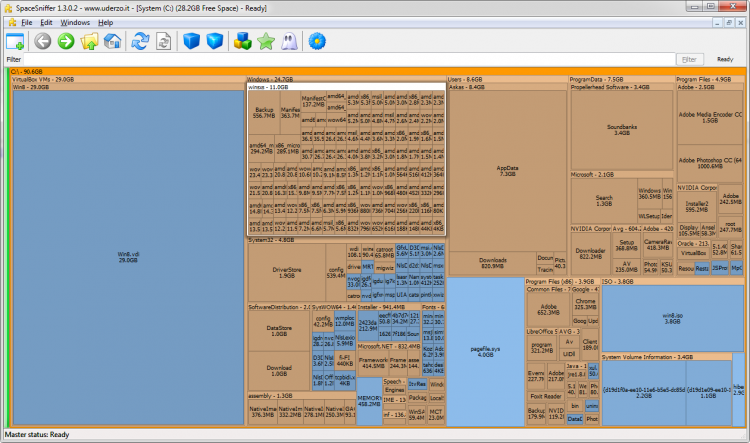
Task: Click the assembly 1.3GB header
Action: (x=301, y=396)
